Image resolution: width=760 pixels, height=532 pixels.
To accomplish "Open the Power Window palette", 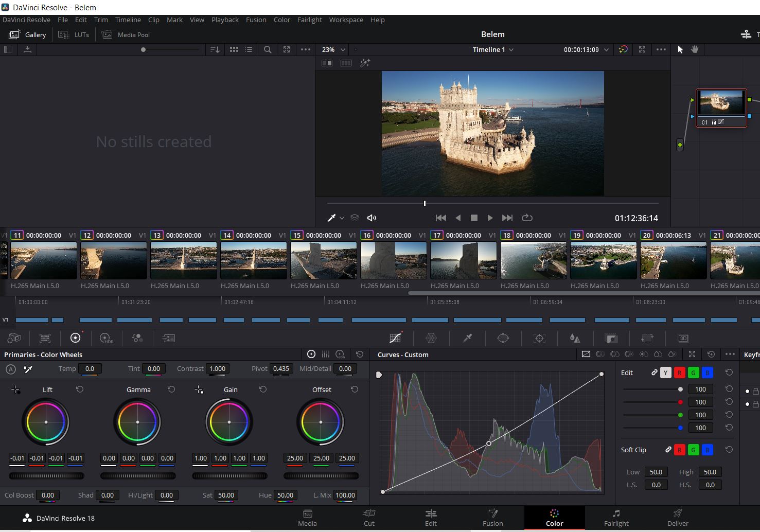I will coord(503,338).
